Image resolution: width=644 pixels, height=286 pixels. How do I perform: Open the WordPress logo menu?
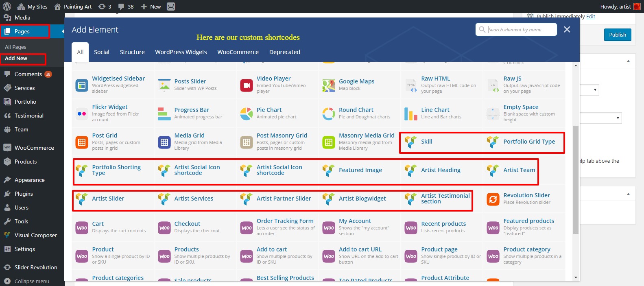7,7
